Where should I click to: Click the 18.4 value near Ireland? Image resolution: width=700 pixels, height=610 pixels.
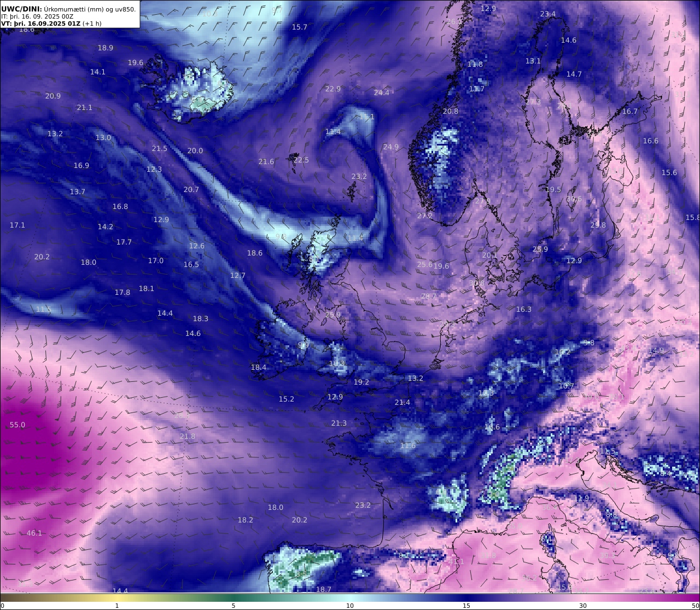pos(259,367)
